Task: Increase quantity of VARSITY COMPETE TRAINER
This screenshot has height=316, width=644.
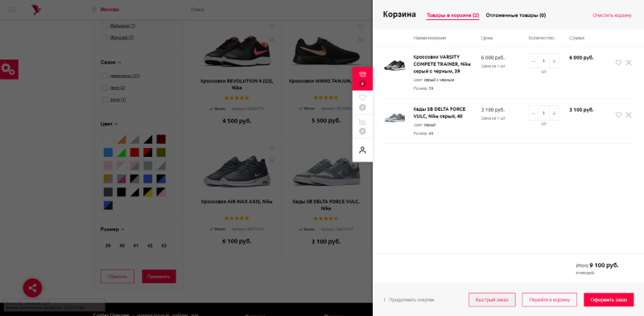Action: point(554,62)
